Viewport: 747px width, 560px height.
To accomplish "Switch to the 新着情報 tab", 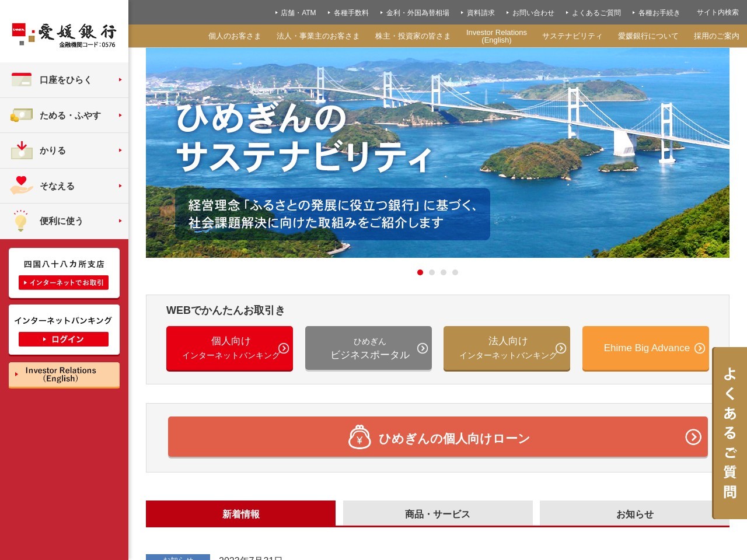I will (x=240, y=513).
